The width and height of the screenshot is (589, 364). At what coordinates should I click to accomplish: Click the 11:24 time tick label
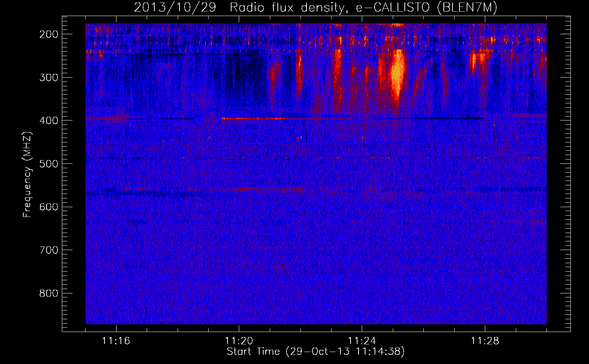pos(362,341)
